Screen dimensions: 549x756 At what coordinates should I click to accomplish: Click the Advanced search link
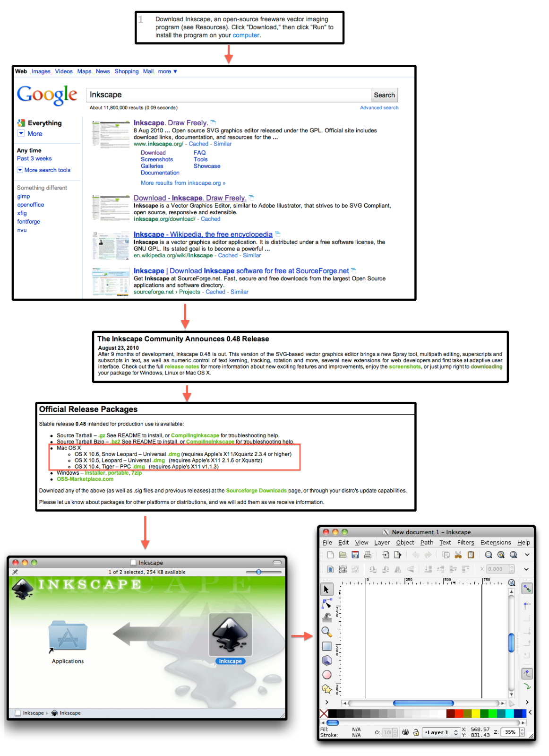379,108
